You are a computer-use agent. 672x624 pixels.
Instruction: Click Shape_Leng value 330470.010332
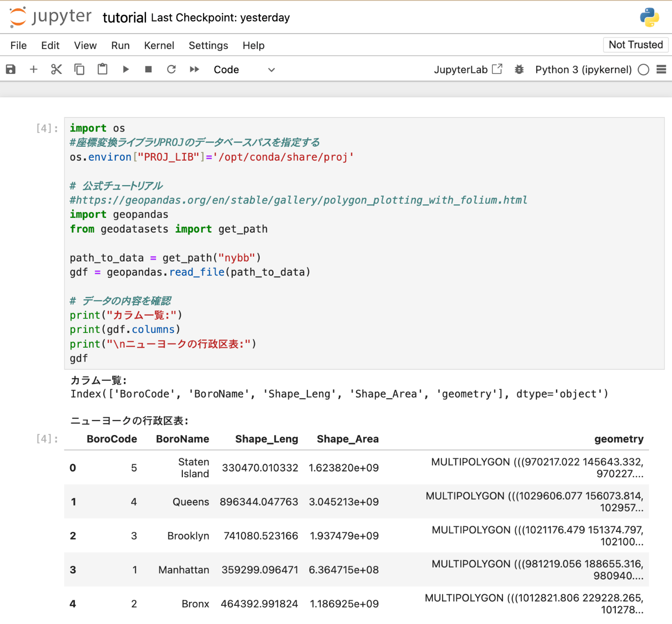point(260,468)
